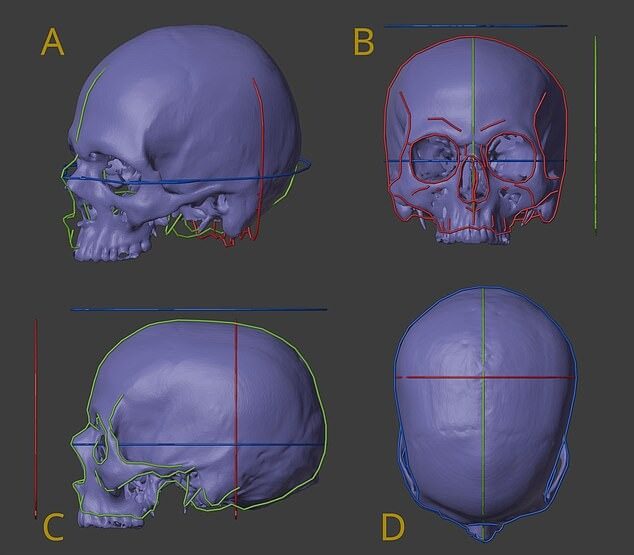Click the yellow letter A label

pyautogui.click(x=53, y=46)
